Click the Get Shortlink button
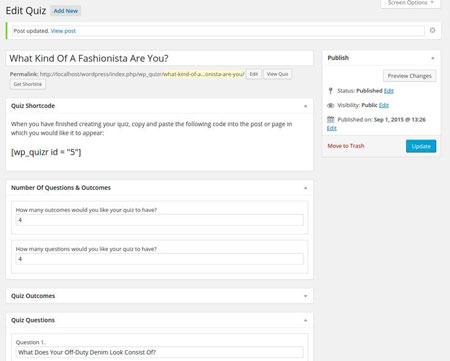Viewport: 450px width, 361px height. [28, 84]
